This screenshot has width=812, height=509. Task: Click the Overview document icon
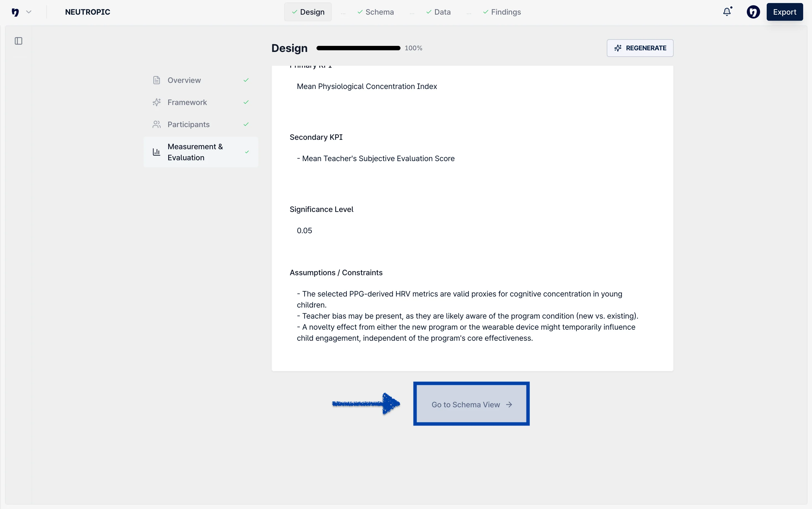click(156, 80)
